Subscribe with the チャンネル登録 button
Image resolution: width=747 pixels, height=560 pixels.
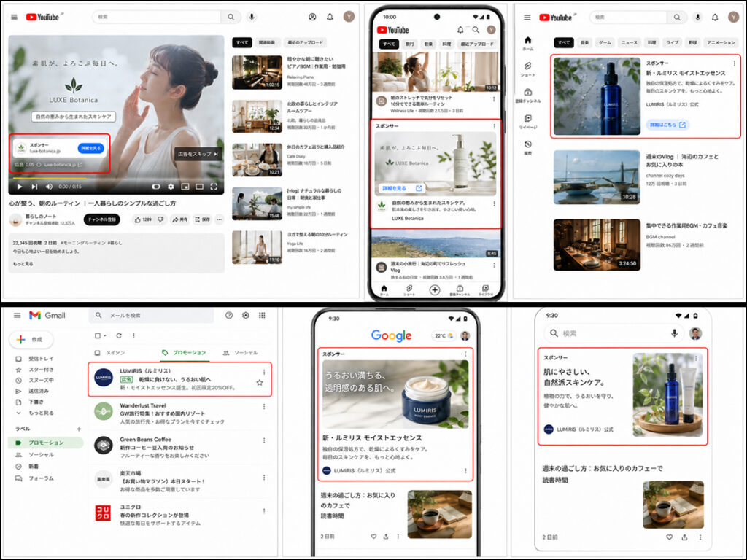[102, 219]
